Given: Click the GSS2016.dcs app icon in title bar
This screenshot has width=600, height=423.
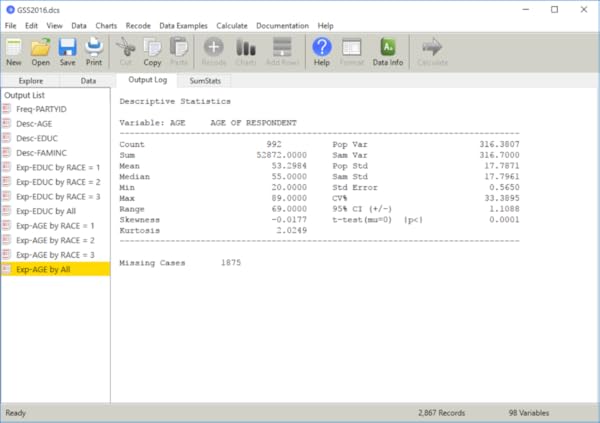Looking at the screenshot, I should coord(10,10).
